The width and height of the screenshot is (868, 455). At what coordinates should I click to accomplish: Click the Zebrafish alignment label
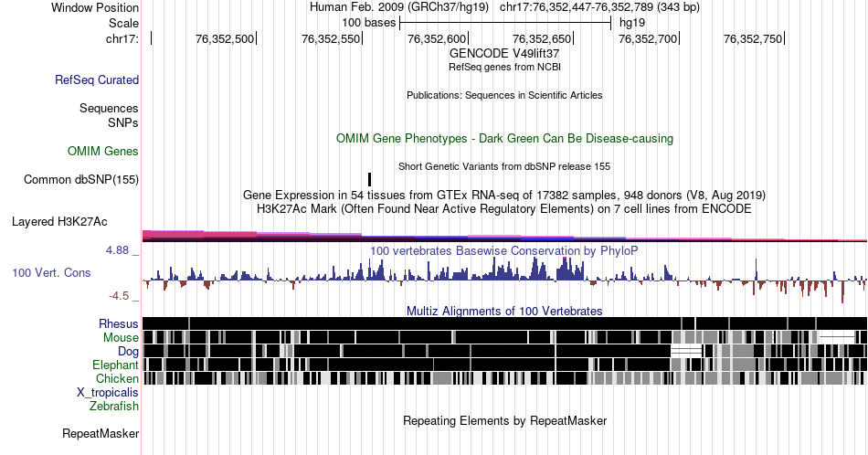click(114, 406)
